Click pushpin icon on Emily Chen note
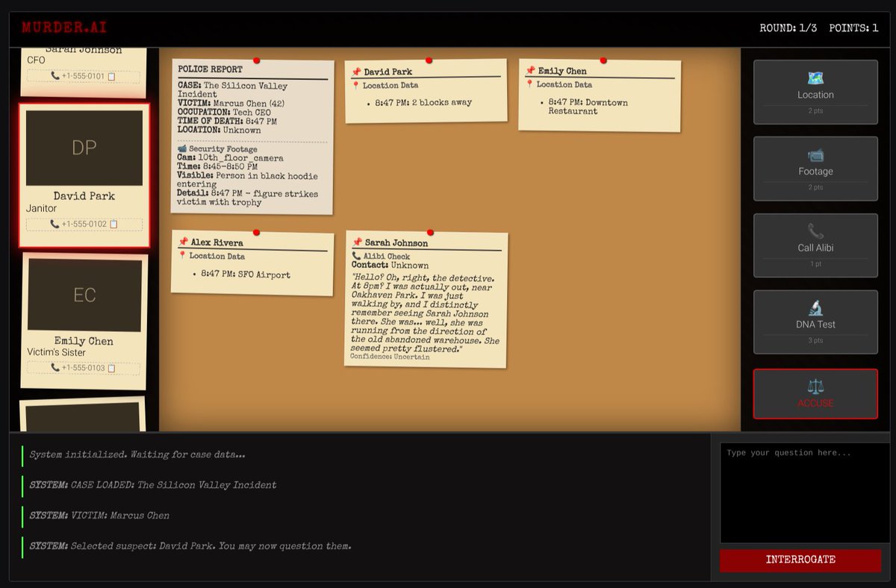This screenshot has width=896, height=588. click(531, 71)
